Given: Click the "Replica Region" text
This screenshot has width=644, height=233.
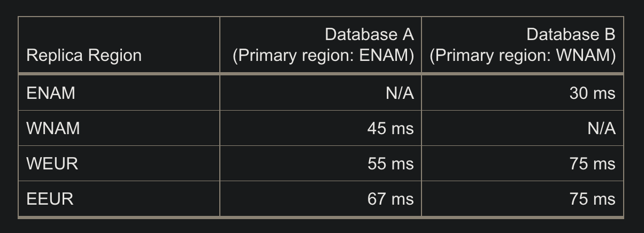Looking at the screenshot, I should [84, 56].
